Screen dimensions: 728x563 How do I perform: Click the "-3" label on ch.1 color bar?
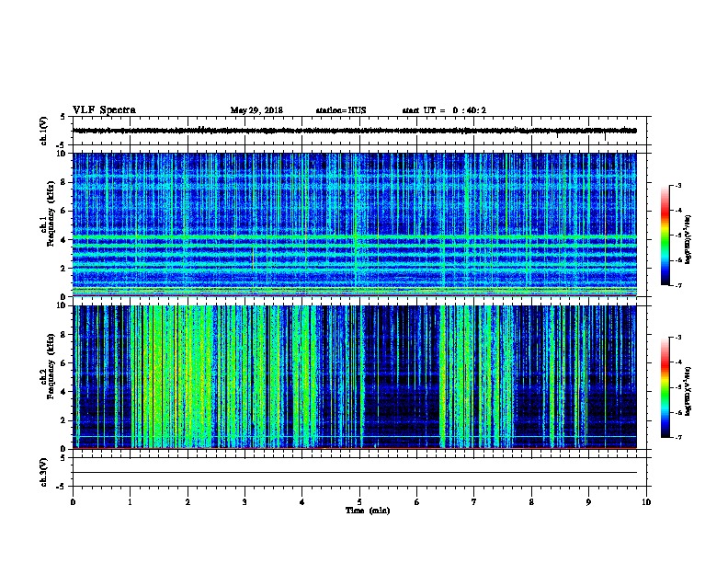[677, 185]
